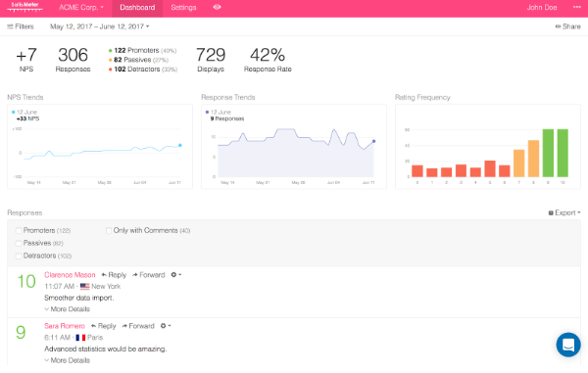Open gear options for Sara Romero response
The width and height of the screenshot is (588, 373).
coord(166,326)
